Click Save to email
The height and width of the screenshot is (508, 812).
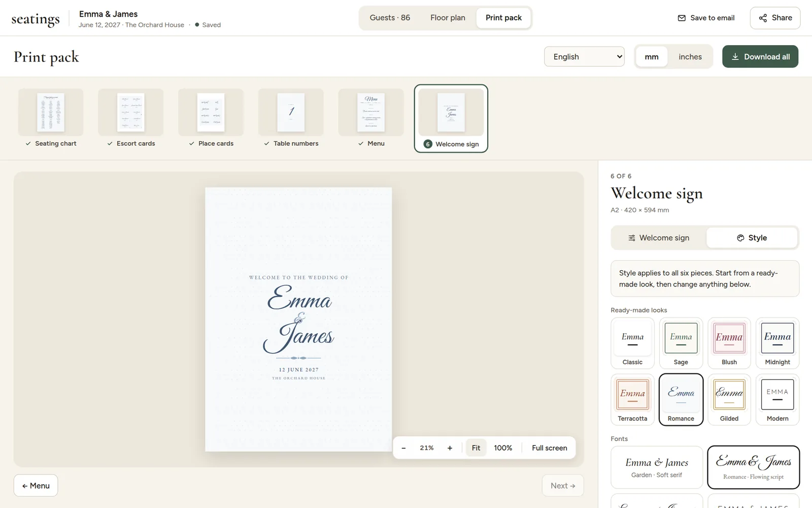tap(706, 18)
